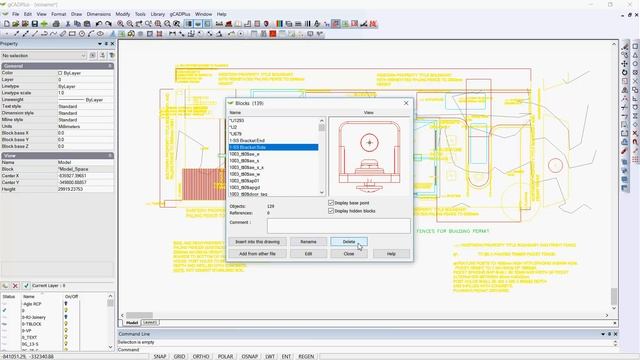The width and height of the screenshot is (640, 360).
Task: Click the block preview image
Action: (369, 156)
